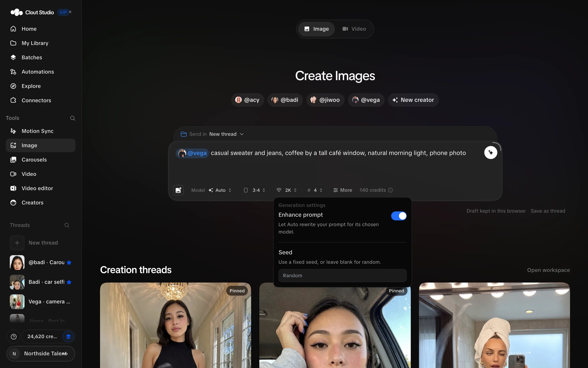Screen dimensions: 588x368
Task: Switch to the Image tab
Action: [316, 29]
